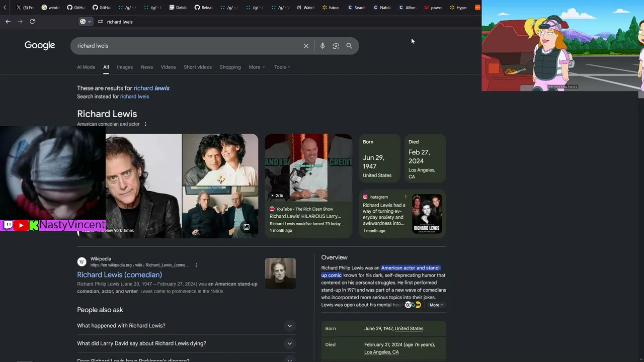
Task: Expand the Overview with the More button
Action: click(436, 305)
